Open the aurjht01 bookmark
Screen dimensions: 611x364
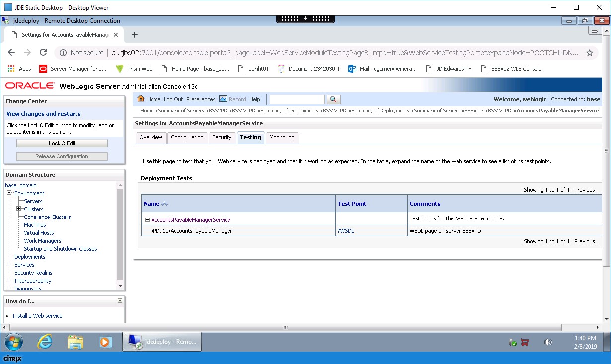click(x=253, y=69)
